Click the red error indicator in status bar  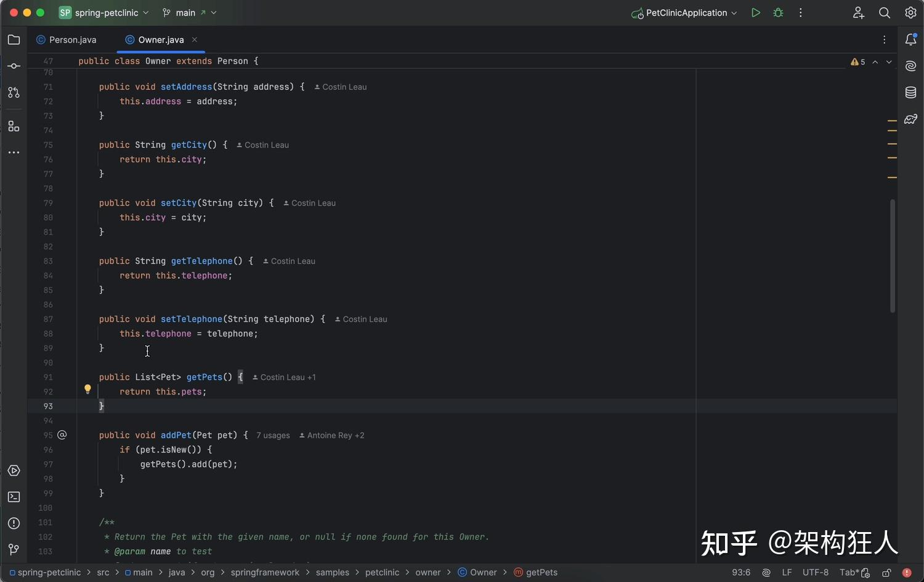click(x=907, y=573)
